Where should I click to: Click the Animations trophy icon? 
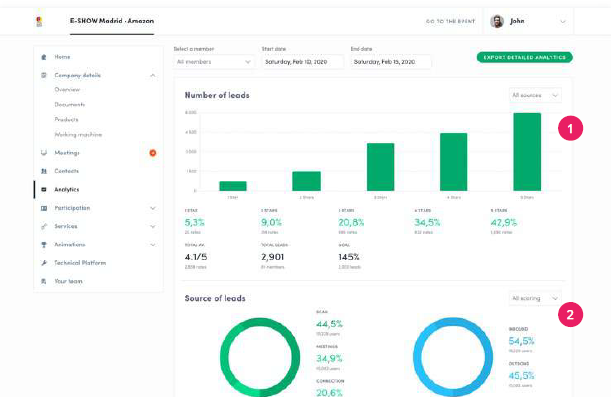coord(44,245)
